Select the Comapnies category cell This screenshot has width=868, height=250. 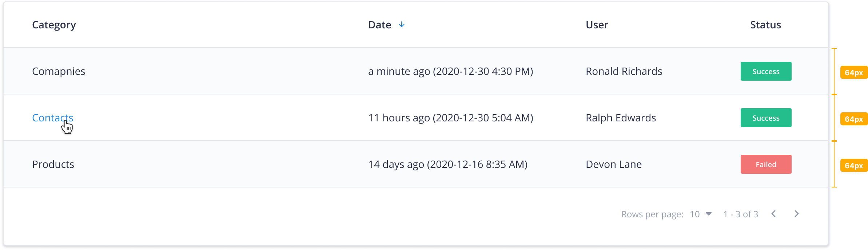(x=59, y=71)
